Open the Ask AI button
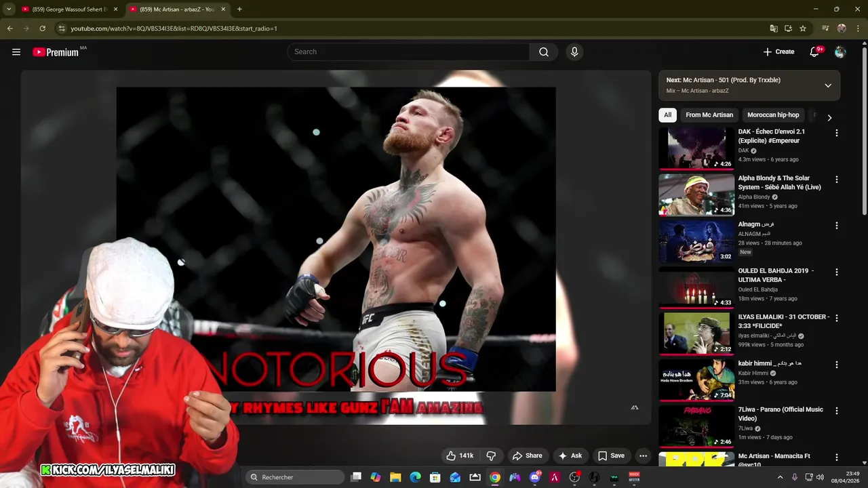The height and width of the screenshot is (488, 868). (570, 455)
